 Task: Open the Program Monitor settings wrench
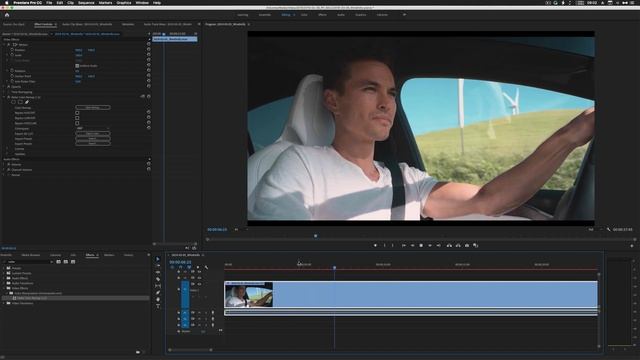pos(609,230)
